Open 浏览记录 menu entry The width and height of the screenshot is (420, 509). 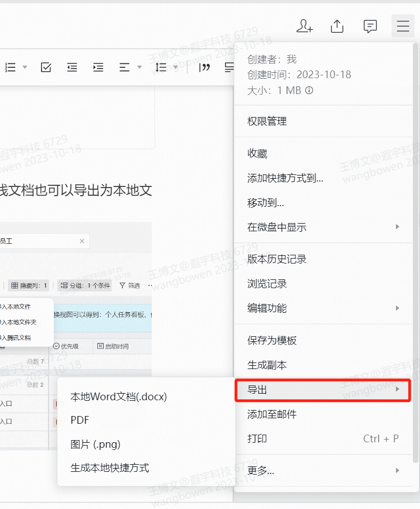click(323, 284)
